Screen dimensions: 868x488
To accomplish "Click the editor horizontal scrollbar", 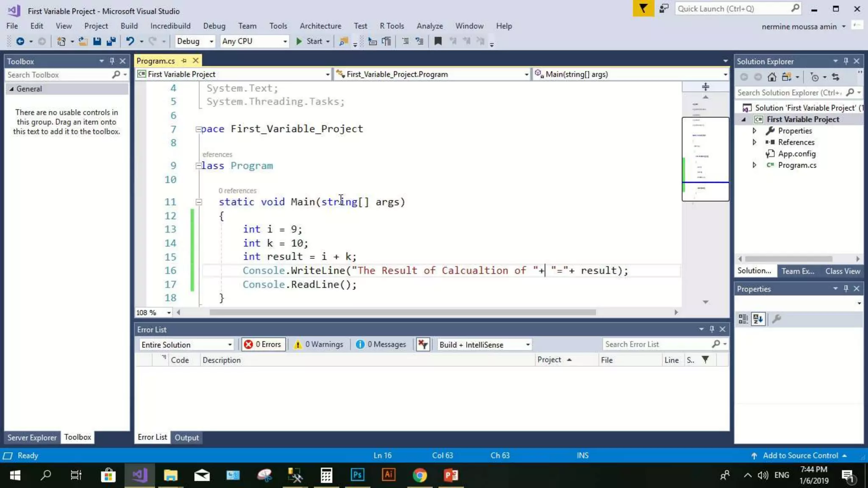I will pyautogui.click(x=402, y=312).
